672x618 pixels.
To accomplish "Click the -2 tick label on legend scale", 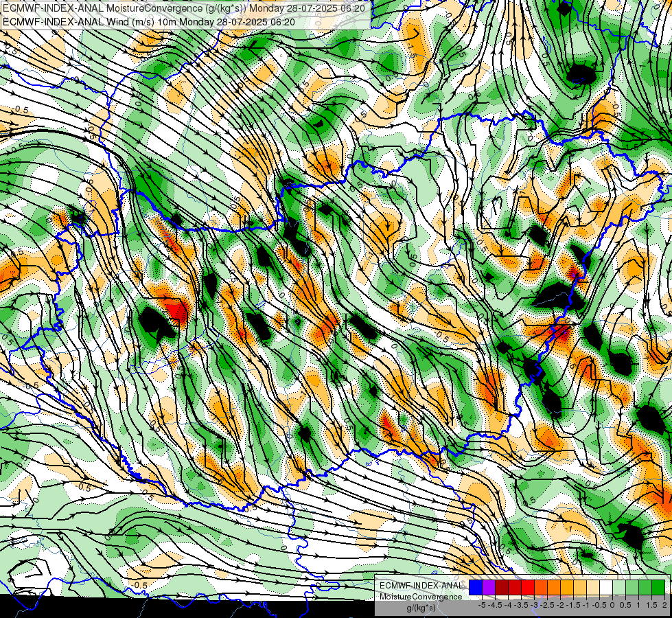I will pos(560,605).
